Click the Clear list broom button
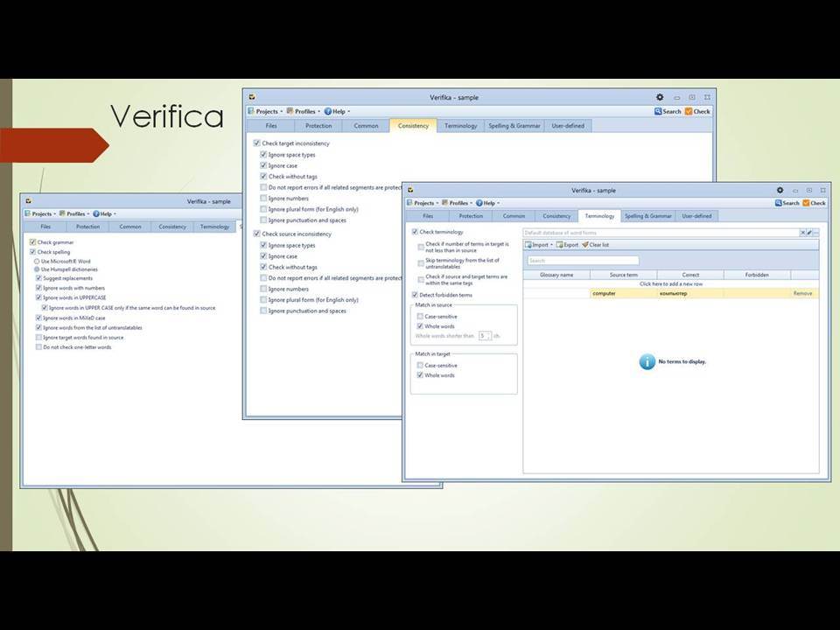Viewport: 840px width, 630px height. pyautogui.click(x=596, y=245)
